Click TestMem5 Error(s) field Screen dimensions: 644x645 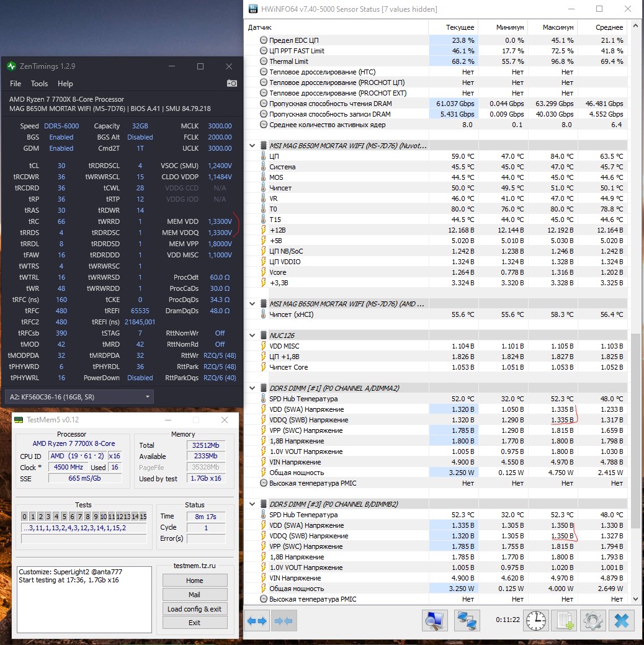click(x=206, y=538)
